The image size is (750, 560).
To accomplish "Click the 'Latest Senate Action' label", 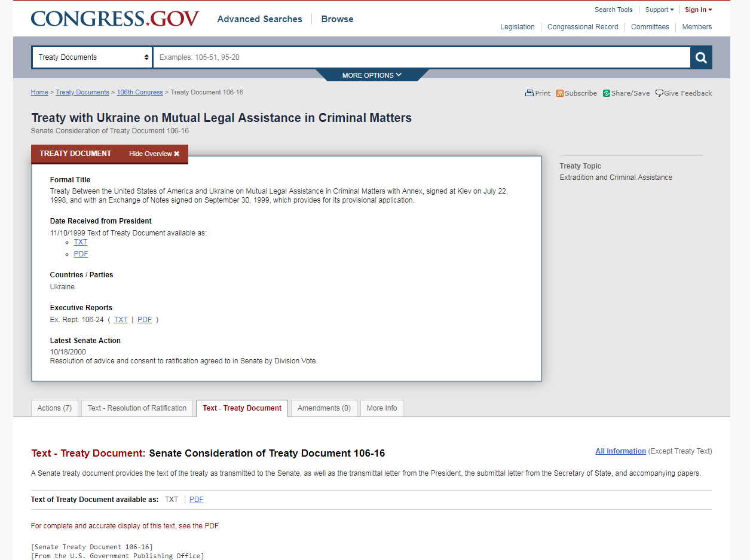I will [x=85, y=341].
